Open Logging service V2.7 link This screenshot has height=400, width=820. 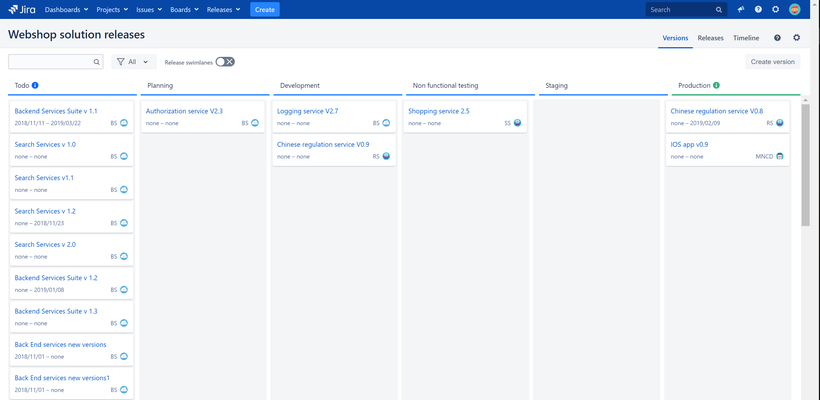(x=308, y=111)
